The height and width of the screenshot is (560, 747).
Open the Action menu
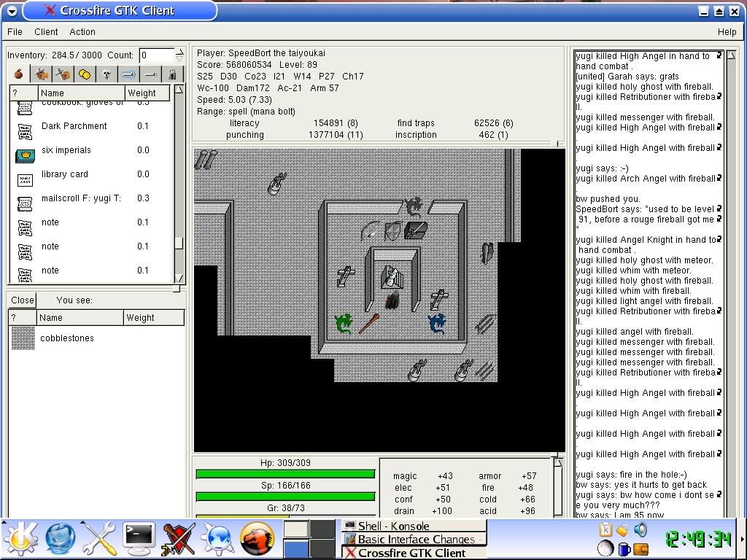(x=82, y=32)
